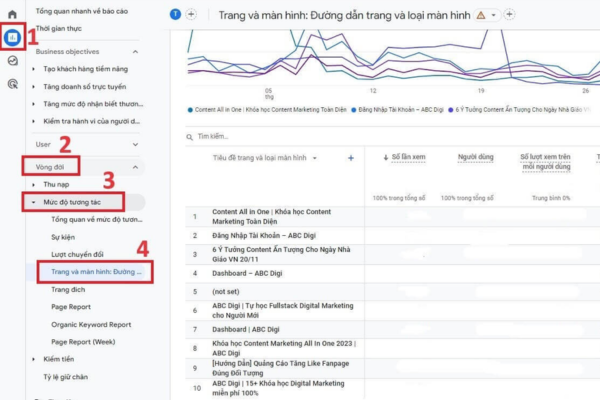Open Tiêu đề trang và loại màn hình dropdown
Image resolution: width=600 pixels, height=400 pixels.
click(x=265, y=158)
